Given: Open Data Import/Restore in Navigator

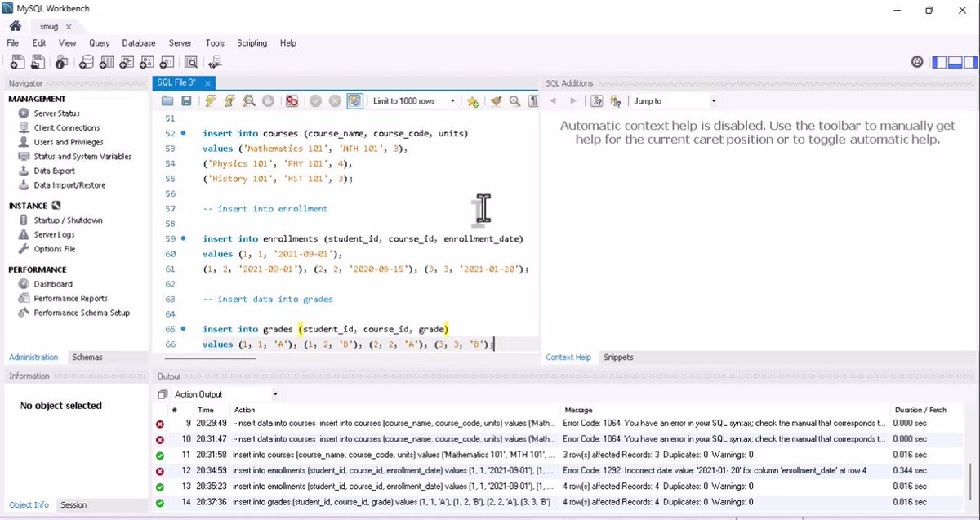Looking at the screenshot, I should point(69,185).
